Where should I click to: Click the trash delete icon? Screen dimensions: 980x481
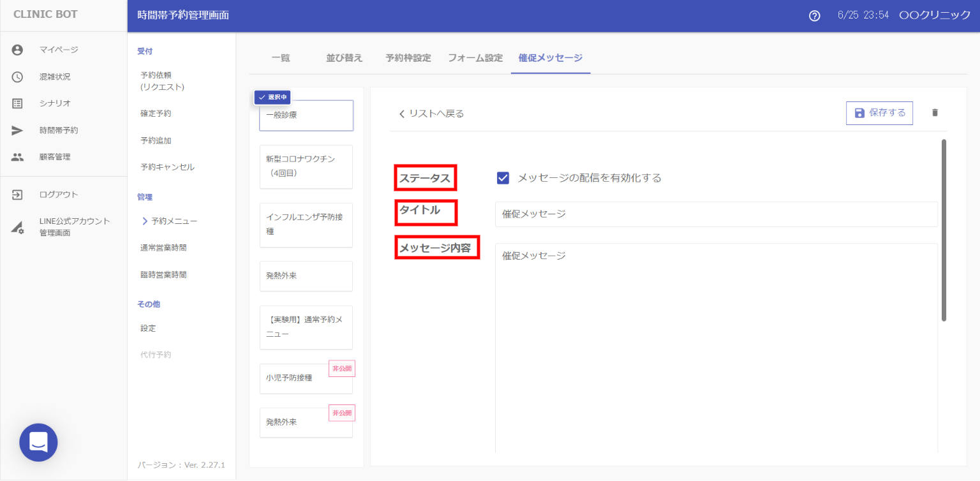click(935, 113)
